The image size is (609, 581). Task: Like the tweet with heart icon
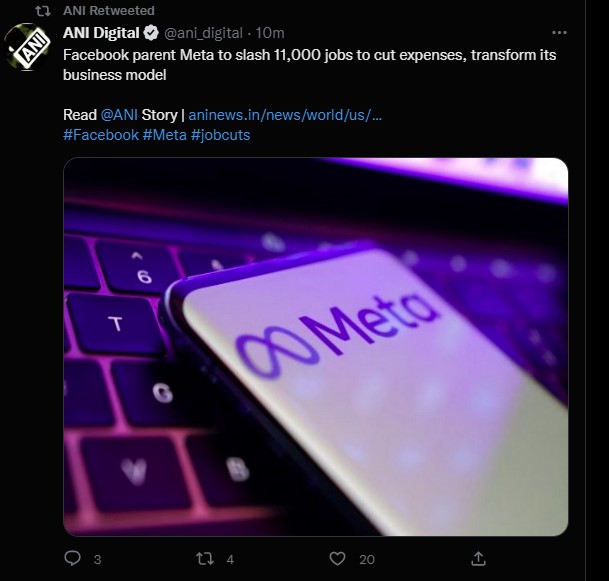(337, 559)
